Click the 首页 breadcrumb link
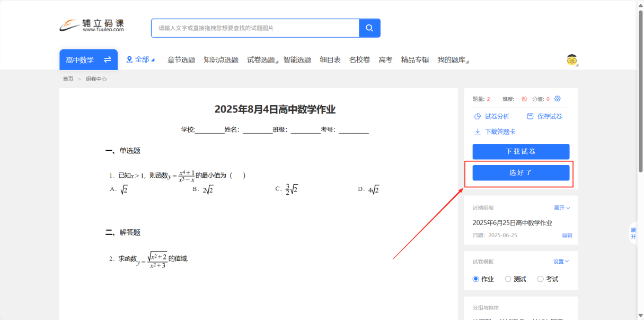The height and width of the screenshot is (320, 644). (68, 79)
